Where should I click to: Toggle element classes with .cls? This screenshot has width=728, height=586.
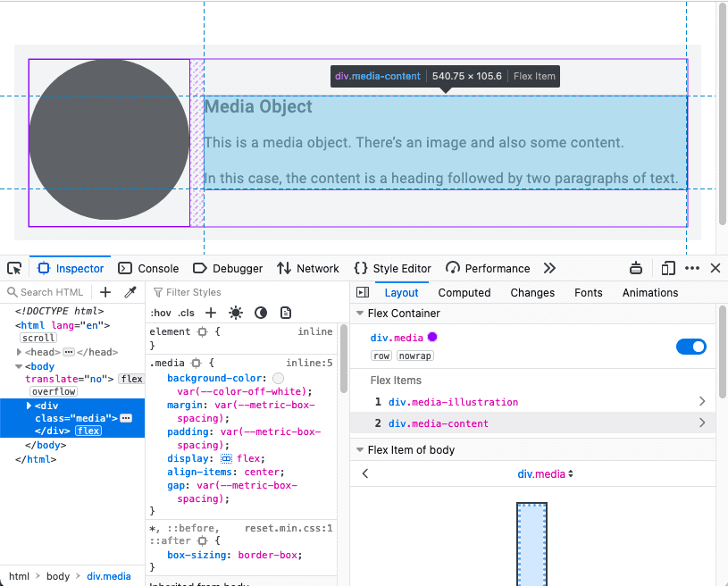[185, 313]
